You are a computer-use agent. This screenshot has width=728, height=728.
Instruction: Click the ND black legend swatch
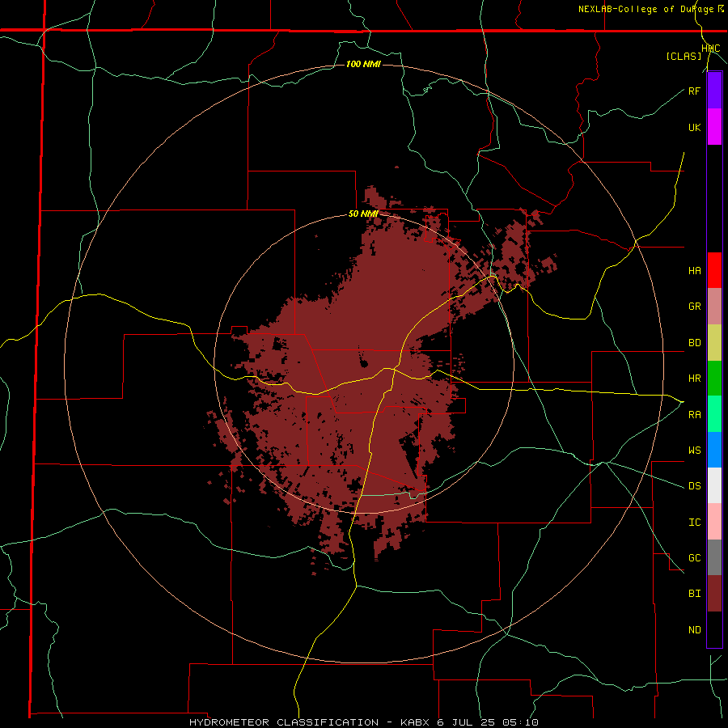(714, 629)
